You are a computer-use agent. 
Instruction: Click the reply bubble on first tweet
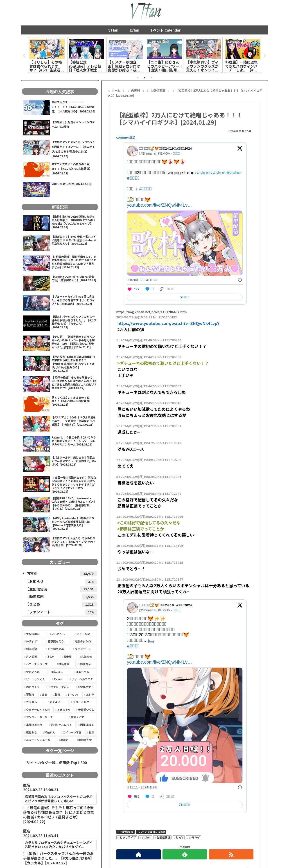(x=147, y=289)
